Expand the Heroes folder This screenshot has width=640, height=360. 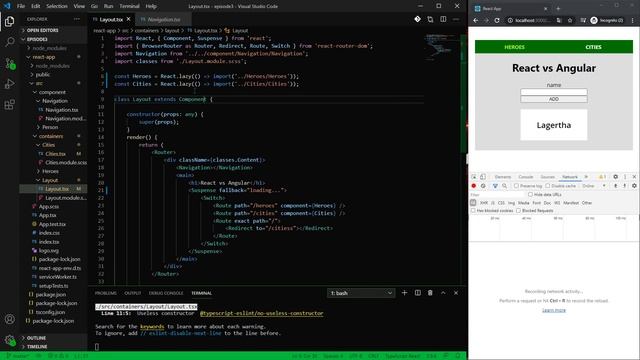pos(50,171)
